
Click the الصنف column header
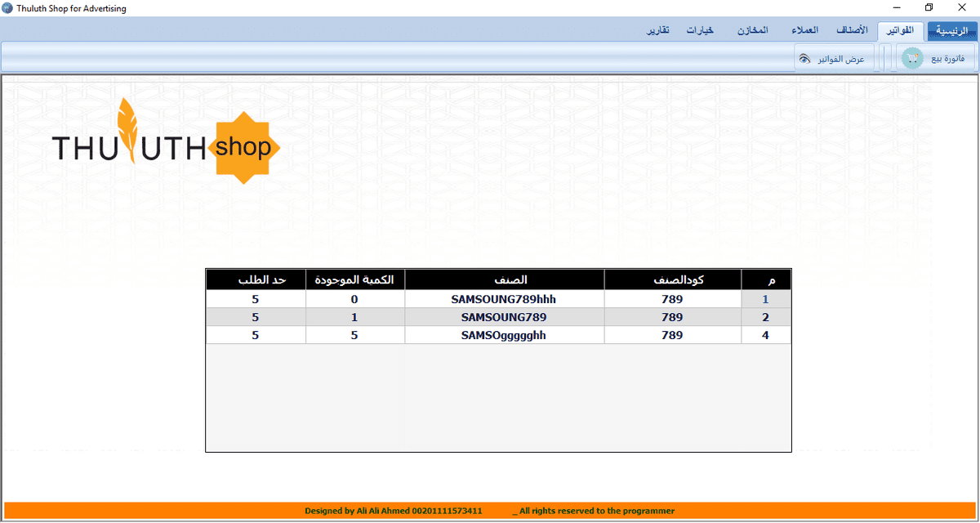click(x=504, y=280)
